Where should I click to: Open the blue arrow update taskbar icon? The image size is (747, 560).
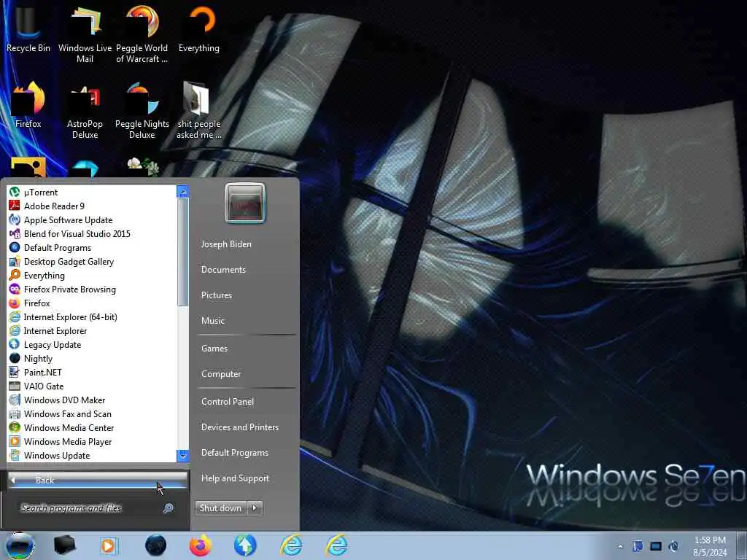coord(245,545)
